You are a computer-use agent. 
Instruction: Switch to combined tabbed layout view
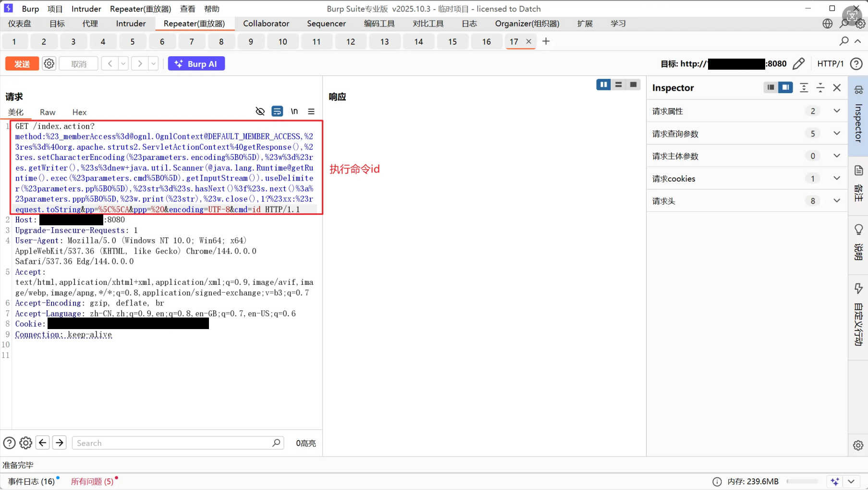[x=633, y=85]
